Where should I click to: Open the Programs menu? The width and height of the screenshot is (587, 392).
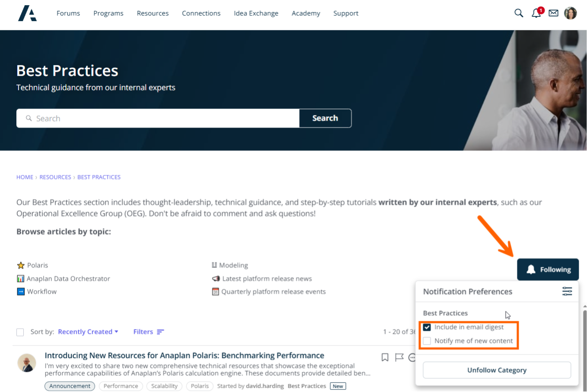pos(108,13)
